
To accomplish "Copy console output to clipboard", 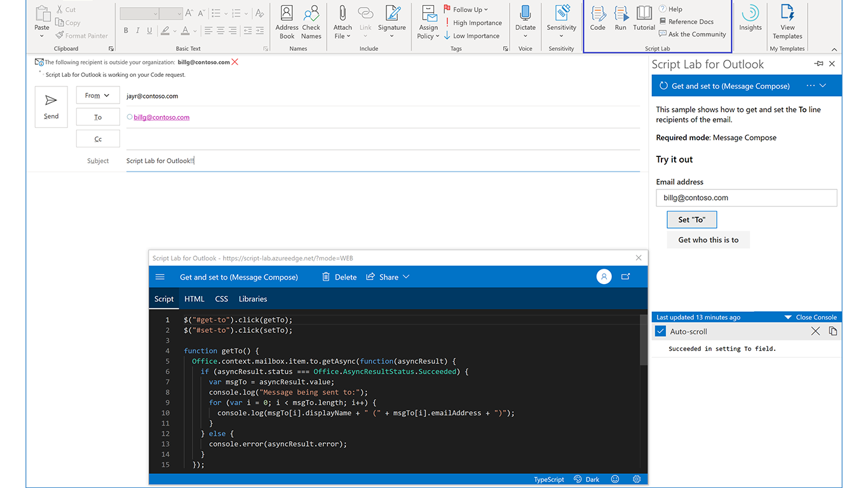I will 832,331.
